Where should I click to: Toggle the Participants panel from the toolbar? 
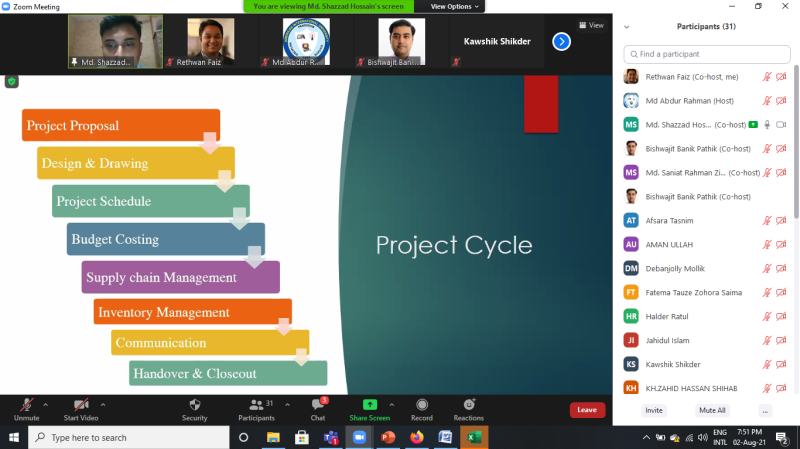(x=255, y=404)
